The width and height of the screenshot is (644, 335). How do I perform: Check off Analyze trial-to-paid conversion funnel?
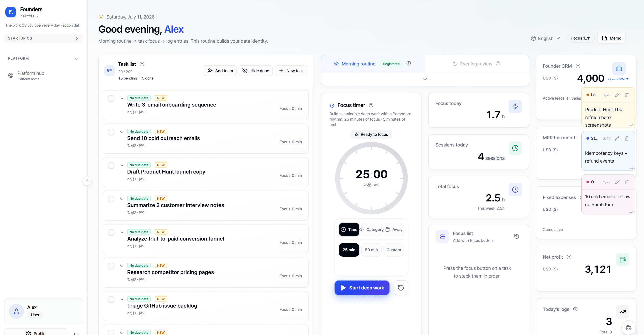click(x=111, y=232)
